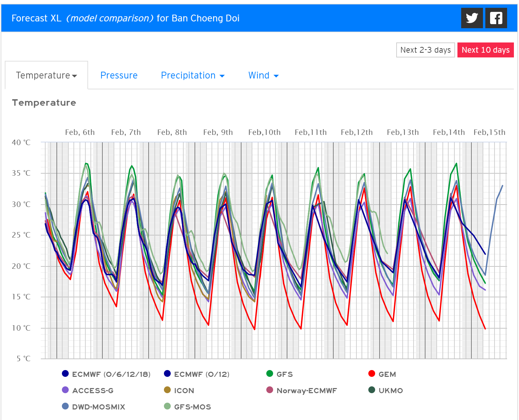The height and width of the screenshot is (420, 519).
Task: Open the Wind dropdown tab
Action: click(263, 75)
